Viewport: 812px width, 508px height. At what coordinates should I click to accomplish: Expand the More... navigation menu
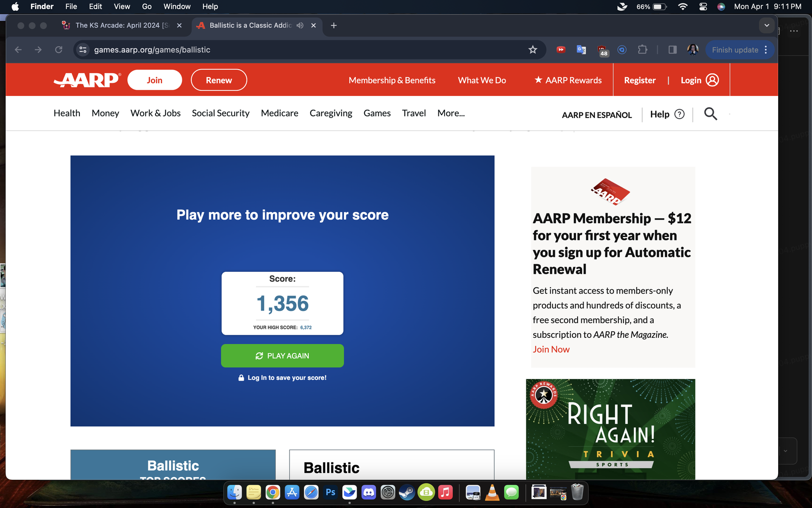[451, 113]
